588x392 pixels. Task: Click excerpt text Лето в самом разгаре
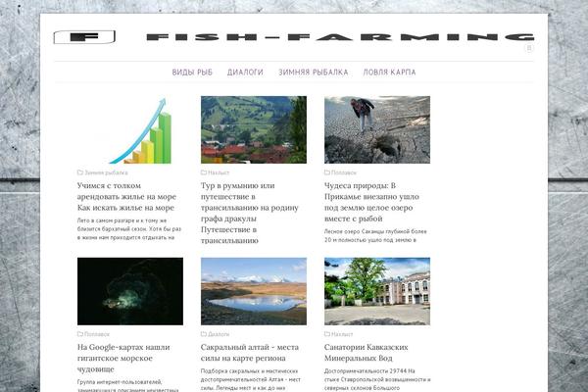(129, 228)
